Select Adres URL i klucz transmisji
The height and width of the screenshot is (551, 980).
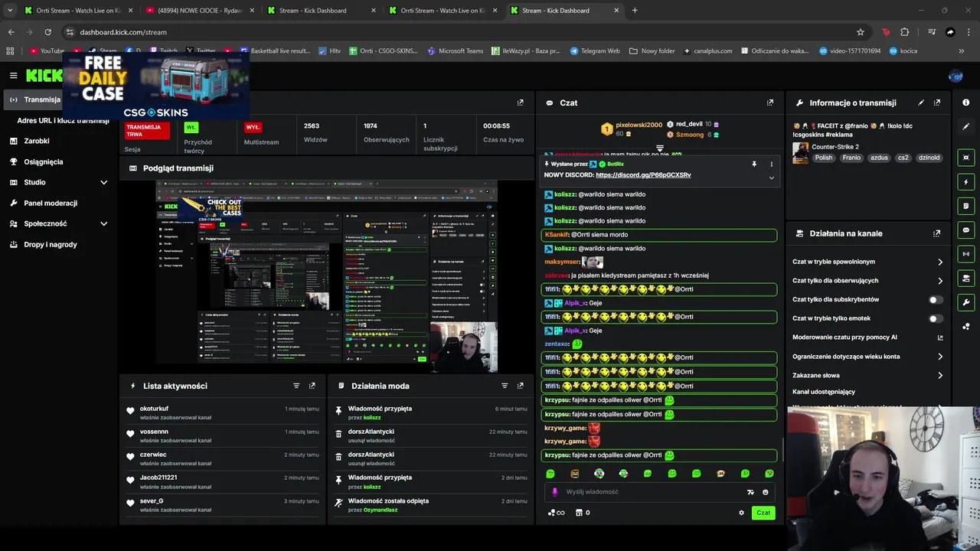(63, 120)
